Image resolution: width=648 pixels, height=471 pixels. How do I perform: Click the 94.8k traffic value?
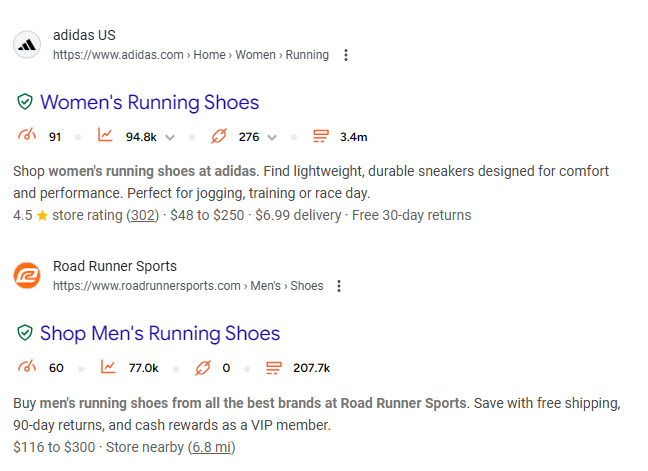click(141, 137)
